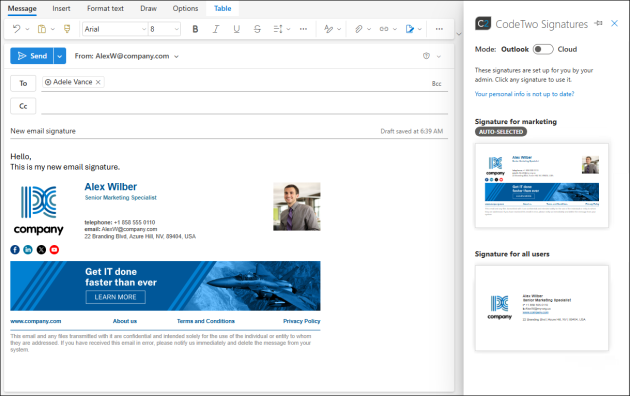
Task: Click 'Your personal info is not up to date?' link
Action: point(524,94)
